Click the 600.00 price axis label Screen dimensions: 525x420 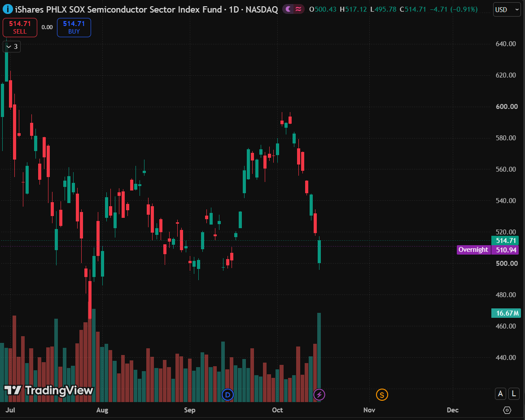pos(506,106)
